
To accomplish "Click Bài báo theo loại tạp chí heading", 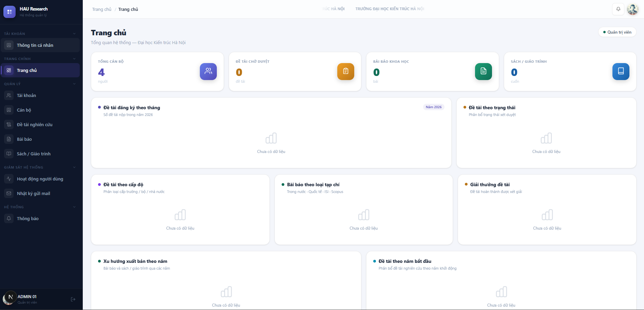I will (x=313, y=185).
